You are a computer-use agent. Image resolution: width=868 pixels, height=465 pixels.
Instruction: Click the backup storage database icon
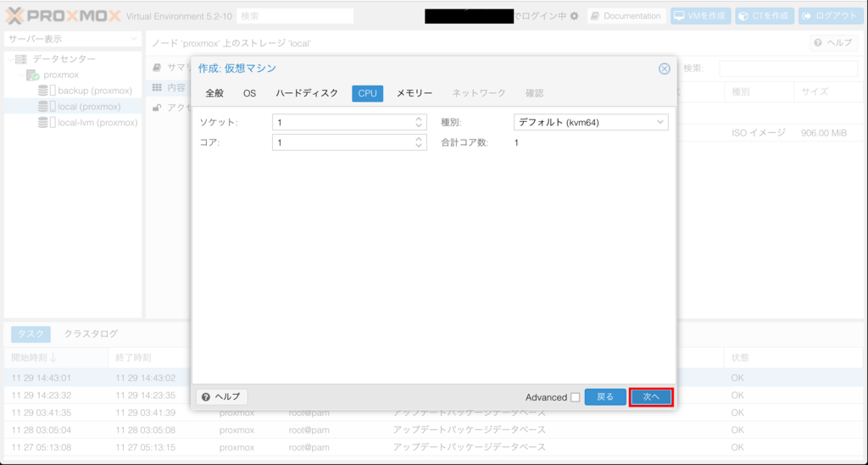(42, 91)
